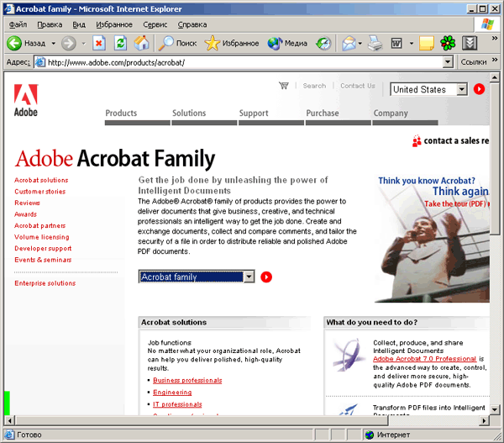
Task: Click the red go arrow beside Acrobat family
Action: point(266,277)
